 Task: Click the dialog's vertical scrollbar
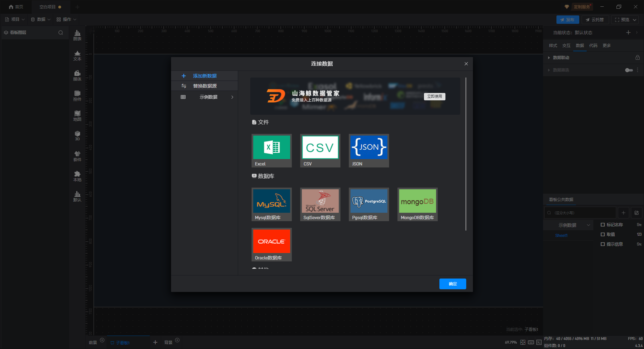[466, 154]
